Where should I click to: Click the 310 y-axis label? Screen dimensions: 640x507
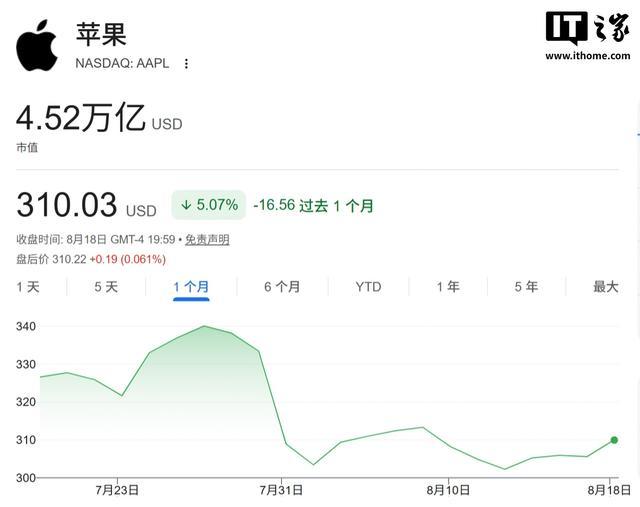[26, 440]
